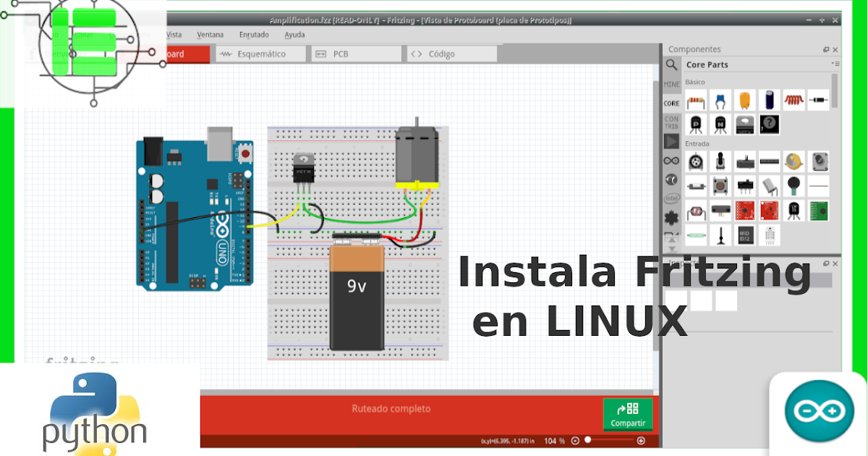868x456 pixels.
Task: Open the Intel parts bin in sidebar
Action: (671, 198)
